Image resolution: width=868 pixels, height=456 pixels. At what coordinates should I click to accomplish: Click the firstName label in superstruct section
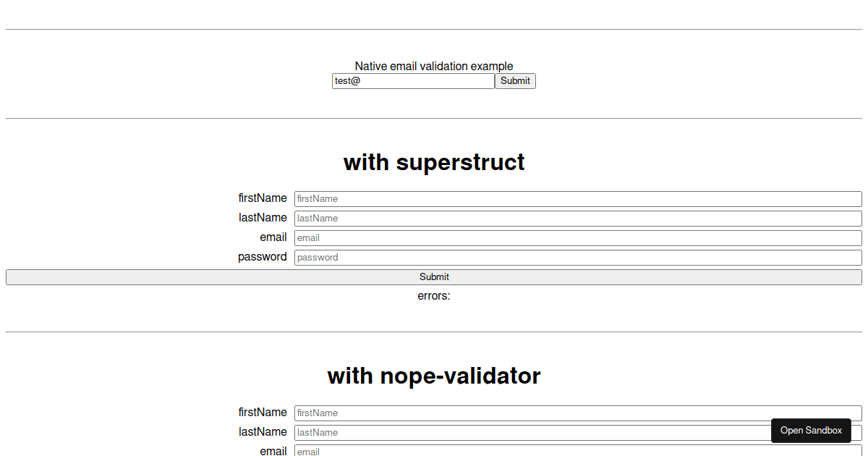(263, 198)
